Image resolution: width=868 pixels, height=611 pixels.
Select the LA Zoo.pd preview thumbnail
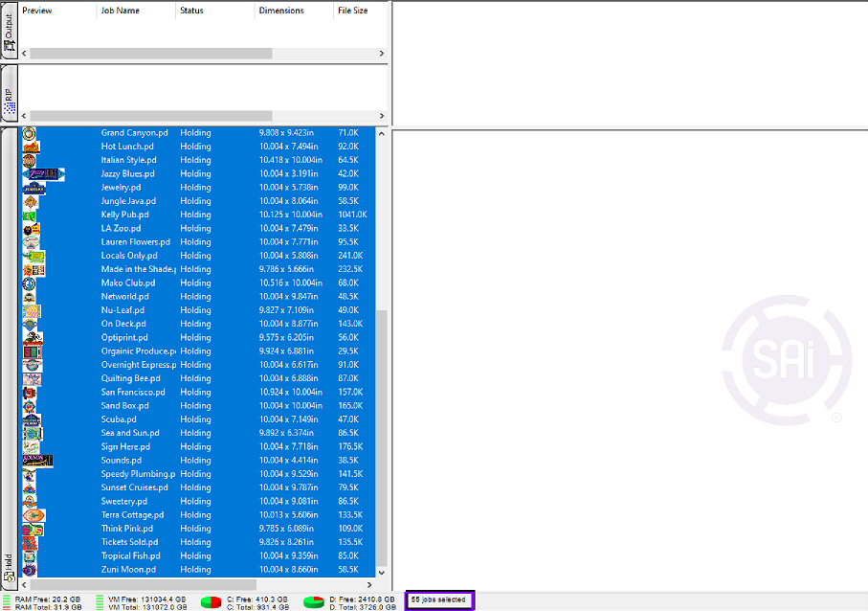(31, 228)
